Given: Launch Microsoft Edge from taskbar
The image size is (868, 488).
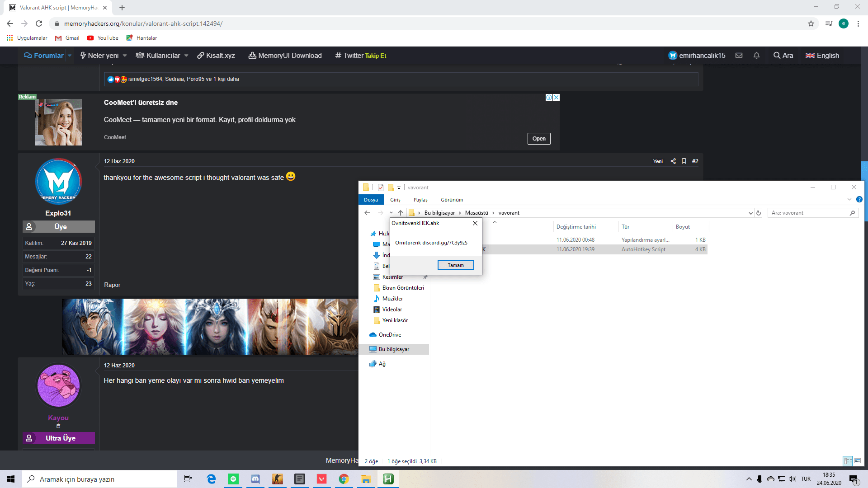Looking at the screenshot, I should click(x=211, y=479).
